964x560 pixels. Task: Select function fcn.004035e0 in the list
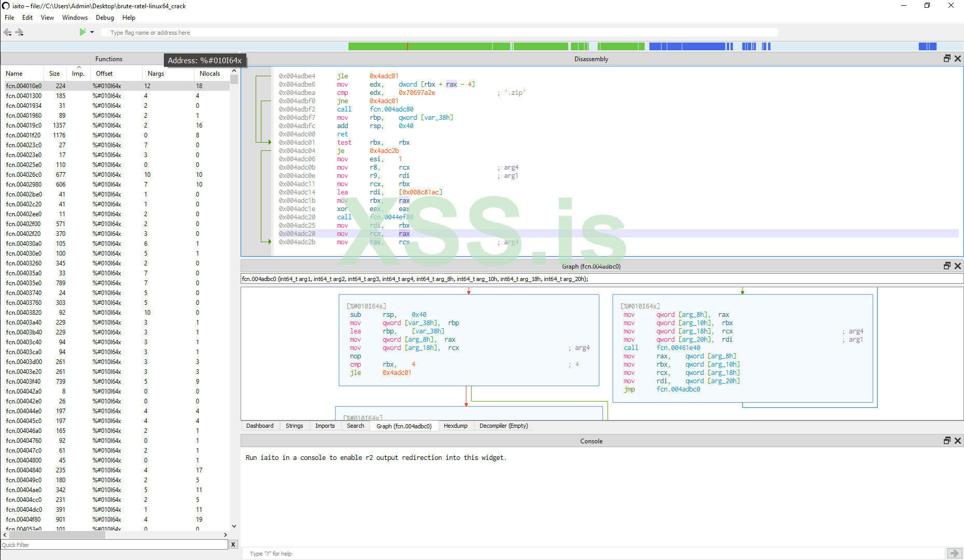click(x=116, y=283)
